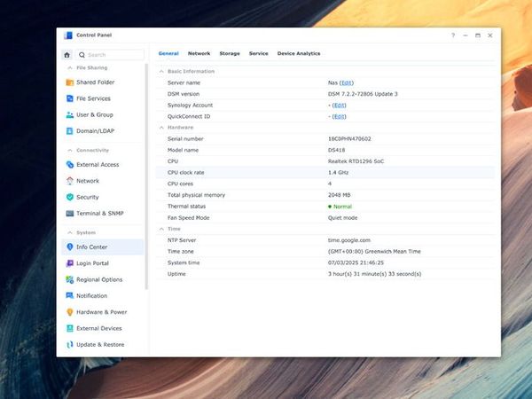Click the External Access icon
Viewport: 532px width, 399px height.
pyautogui.click(x=69, y=165)
